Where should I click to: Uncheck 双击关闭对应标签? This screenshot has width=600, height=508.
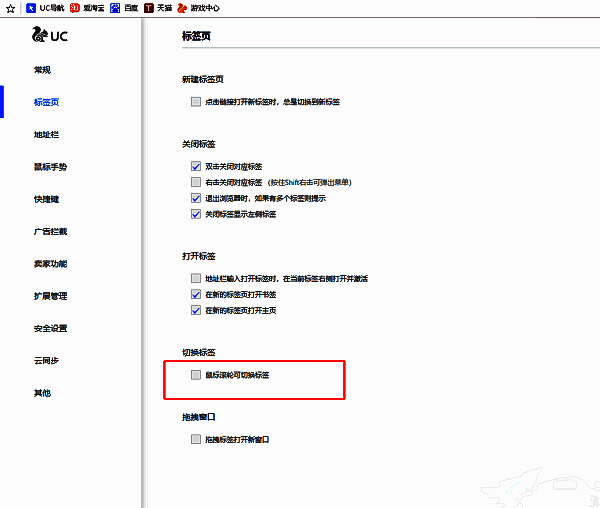tap(196, 166)
